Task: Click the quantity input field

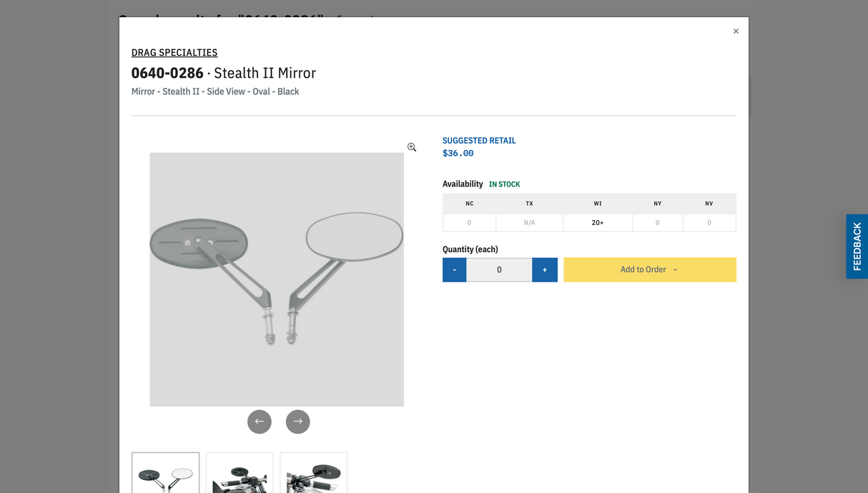Action: click(x=499, y=270)
